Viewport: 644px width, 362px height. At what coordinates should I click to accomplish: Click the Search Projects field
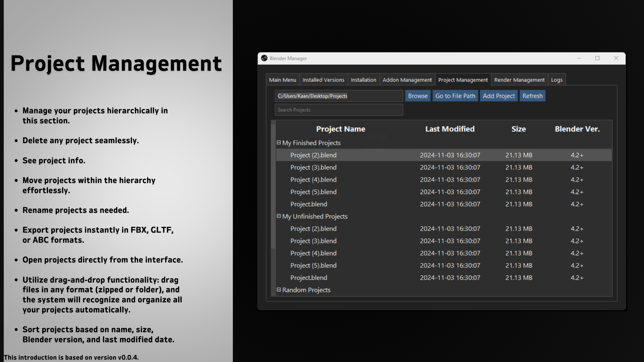pos(339,110)
